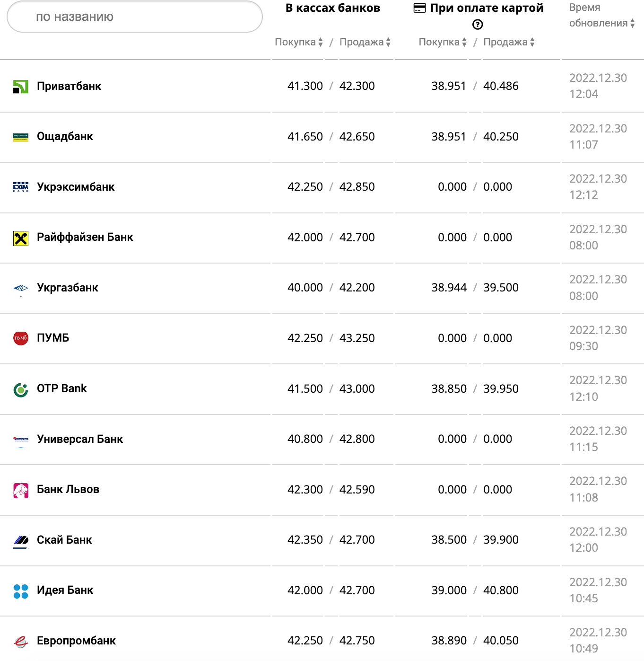Click the Банк Львов lion logo icon

[x=21, y=490]
